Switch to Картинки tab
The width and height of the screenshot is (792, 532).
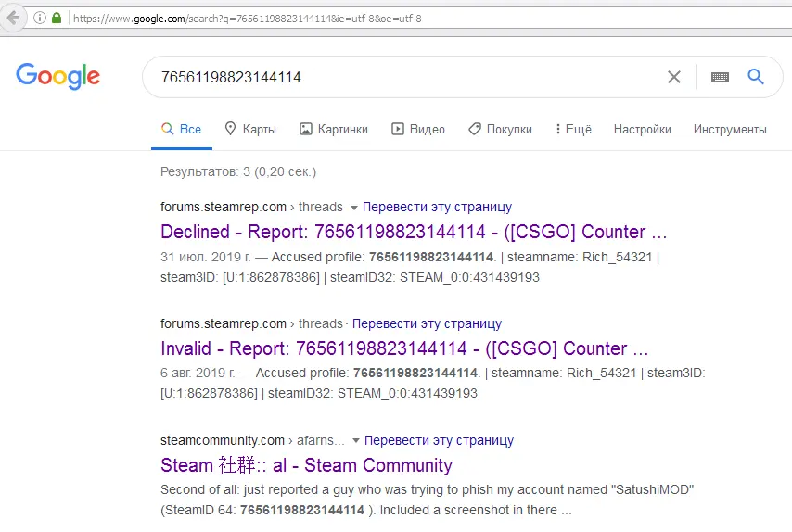(334, 129)
